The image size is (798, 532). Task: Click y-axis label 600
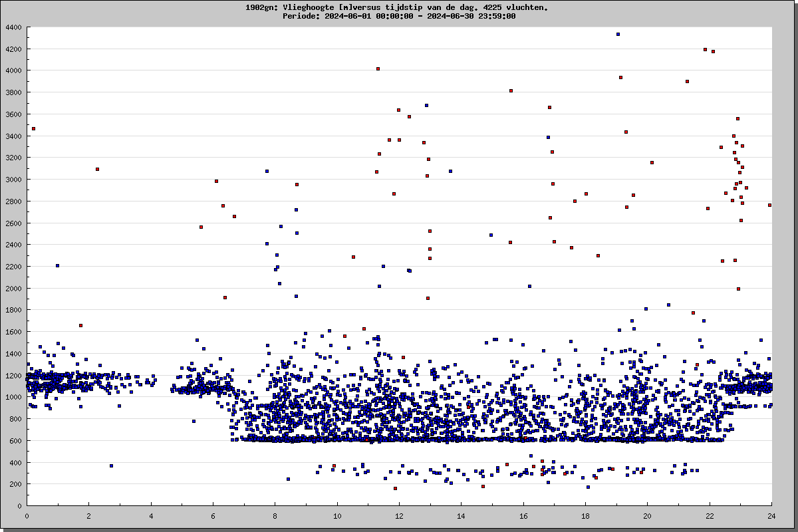coord(15,441)
